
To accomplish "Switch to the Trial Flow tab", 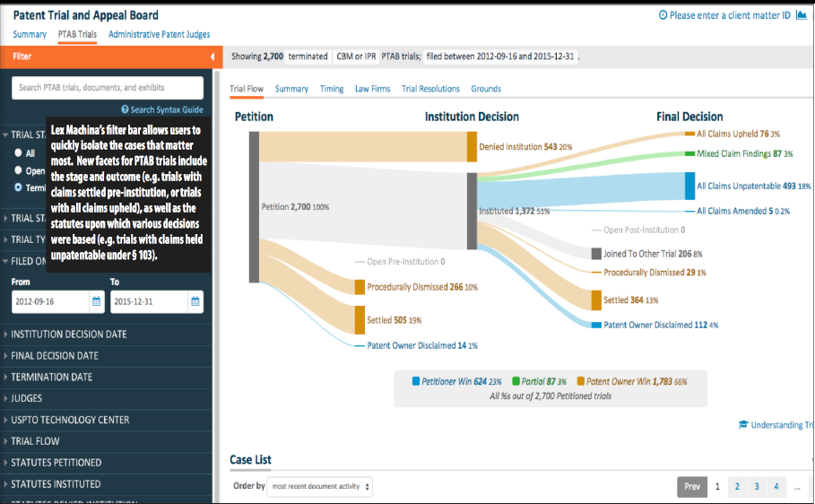I will coord(247,89).
